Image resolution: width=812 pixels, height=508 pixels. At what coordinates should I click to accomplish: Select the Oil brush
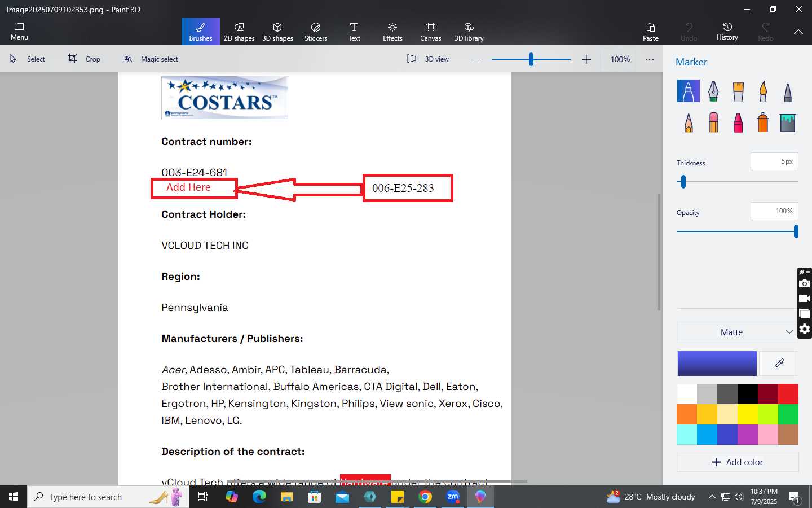tap(738, 91)
